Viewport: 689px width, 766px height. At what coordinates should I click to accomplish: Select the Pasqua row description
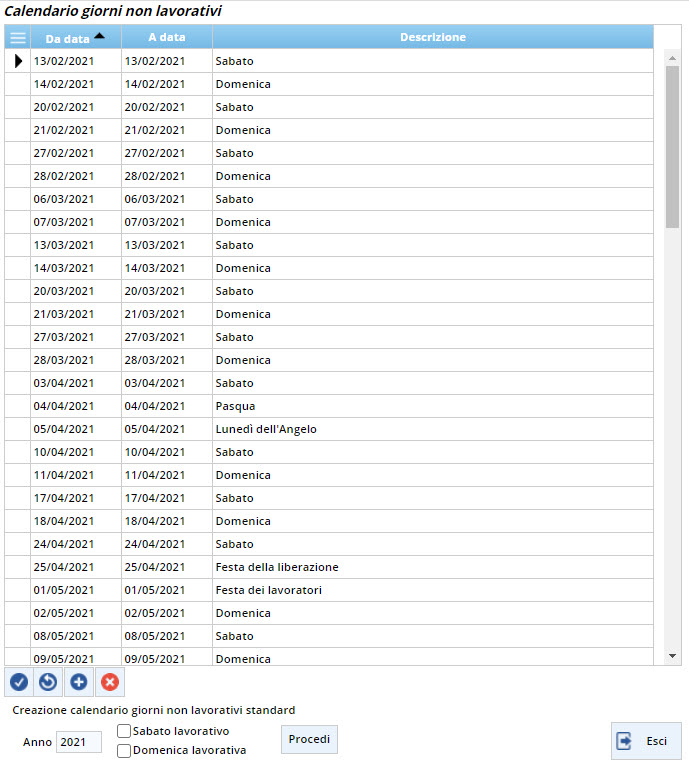pyautogui.click(x=235, y=406)
